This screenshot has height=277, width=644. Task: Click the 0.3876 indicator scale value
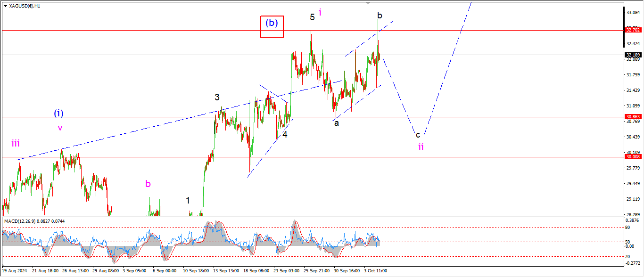coord(632,220)
